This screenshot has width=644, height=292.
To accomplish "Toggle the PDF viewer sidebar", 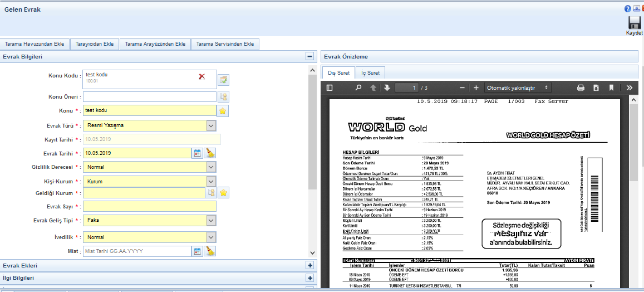I will click(x=330, y=88).
